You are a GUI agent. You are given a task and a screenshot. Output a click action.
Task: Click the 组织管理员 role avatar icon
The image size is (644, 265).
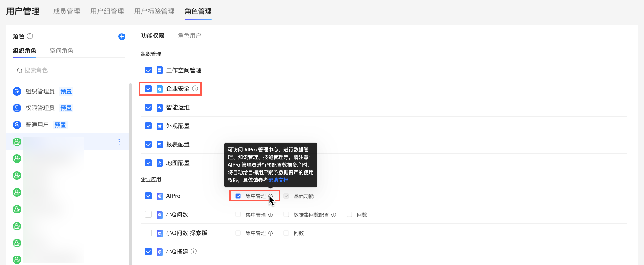17,91
